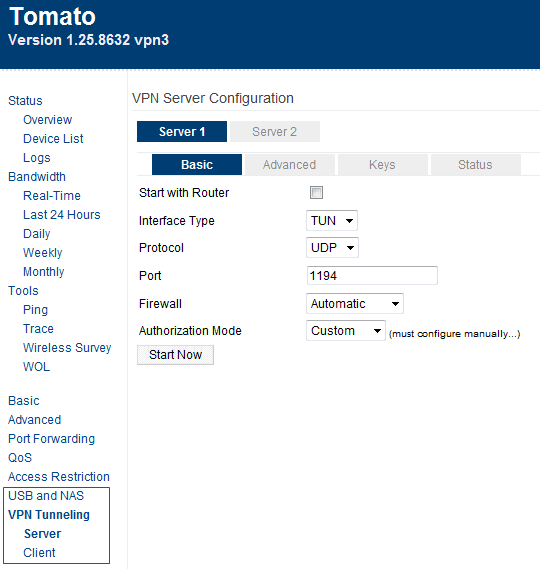View Real-Time bandwidth
540x569 pixels.
52,196
